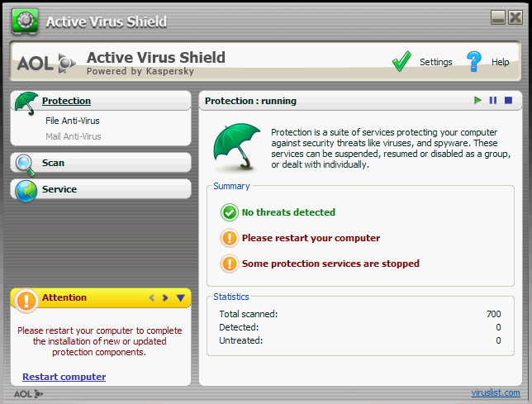
Task: Click No threats detected status
Action: pos(288,212)
